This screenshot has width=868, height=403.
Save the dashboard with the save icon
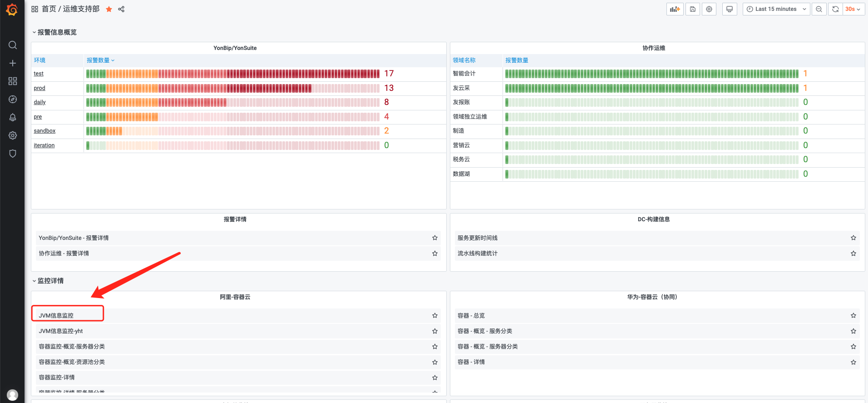(x=692, y=9)
